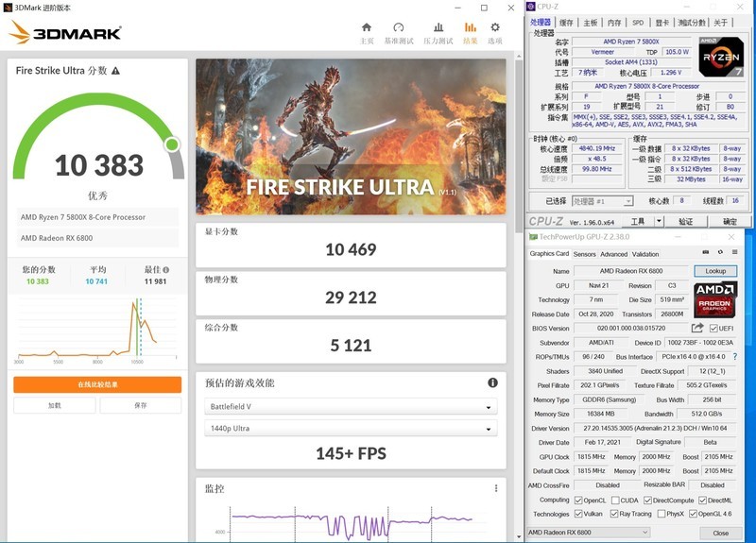Click the 3DMark logo
This screenshot has width=756, height=543.
click(65, 33)
